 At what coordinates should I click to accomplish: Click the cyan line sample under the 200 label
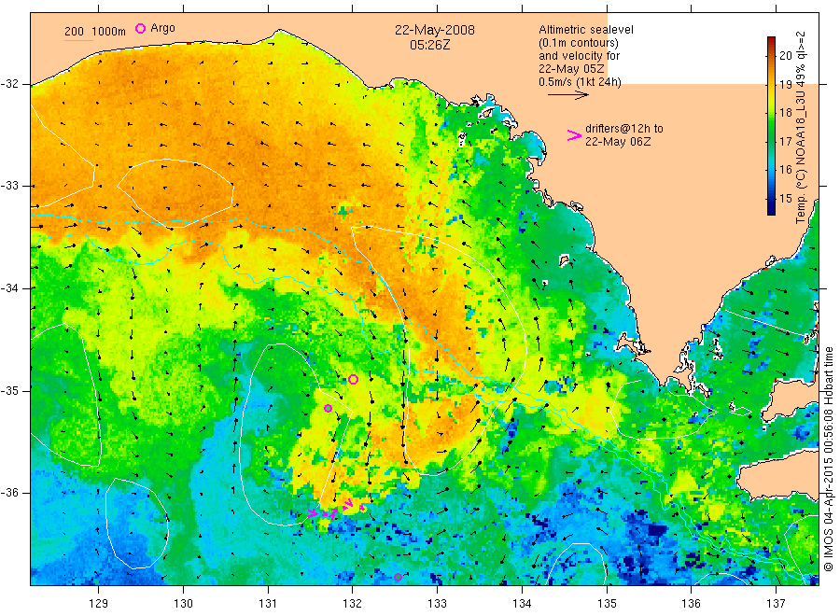click(78, 40)
